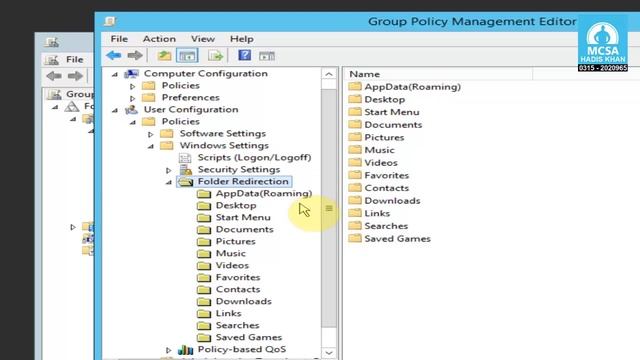
Task: Click AppData(Roaming) folder icon in right pane
Action: pos(355,87)
